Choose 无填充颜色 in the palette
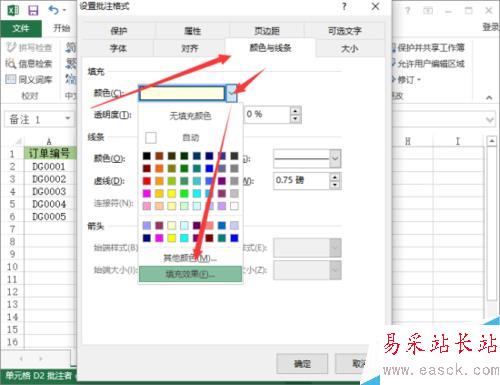 click(190, 116)
